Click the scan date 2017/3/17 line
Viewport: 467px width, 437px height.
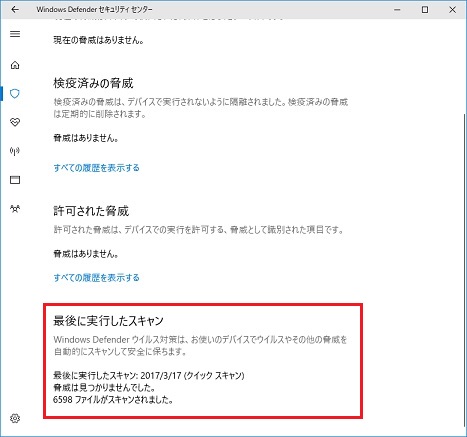click(x=149, y=376)
